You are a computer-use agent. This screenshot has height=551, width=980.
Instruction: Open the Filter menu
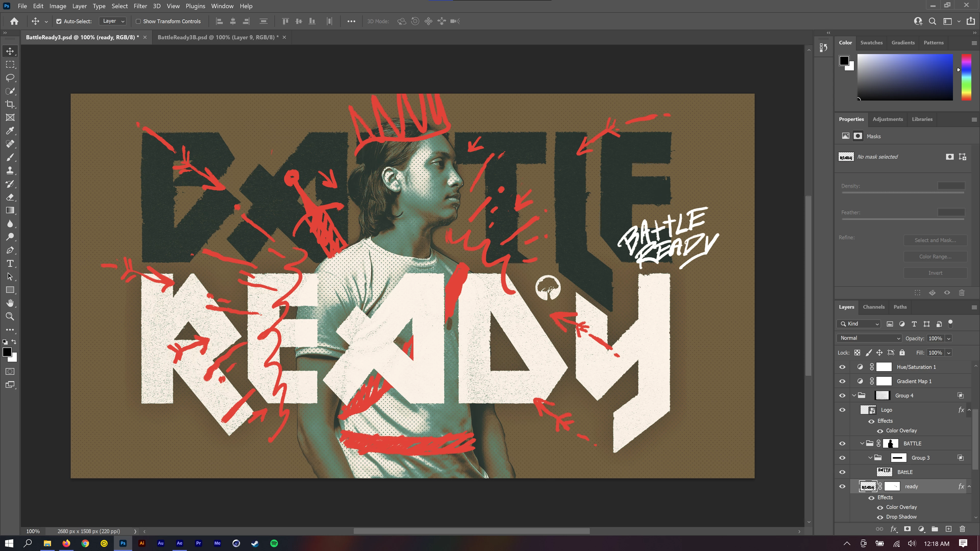(x=140, y=6)
